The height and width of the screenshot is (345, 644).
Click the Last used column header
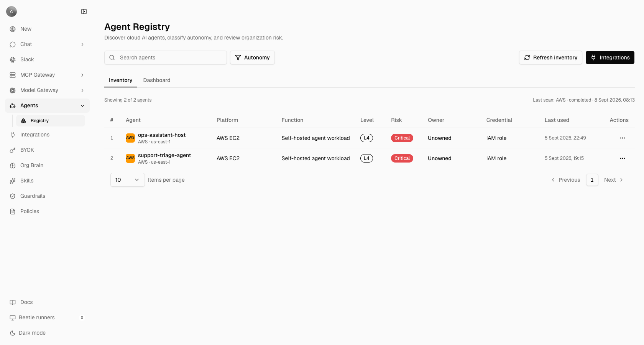557,120
